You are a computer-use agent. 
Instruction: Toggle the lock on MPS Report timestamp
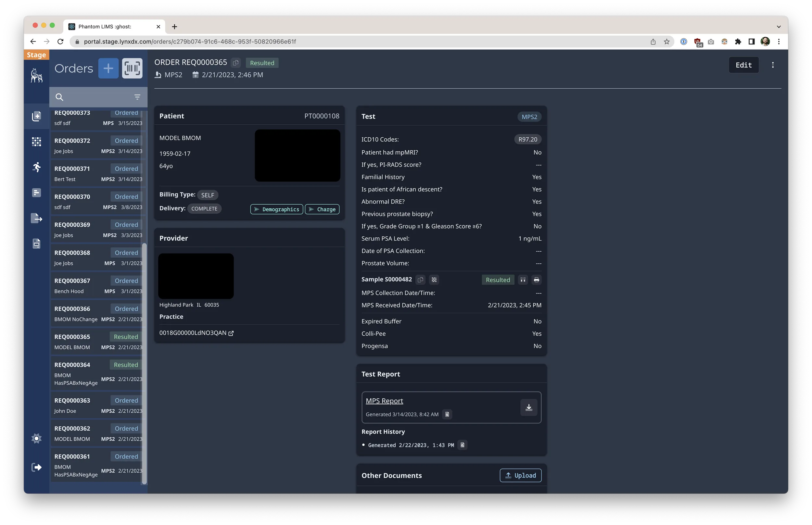[447, 415]
